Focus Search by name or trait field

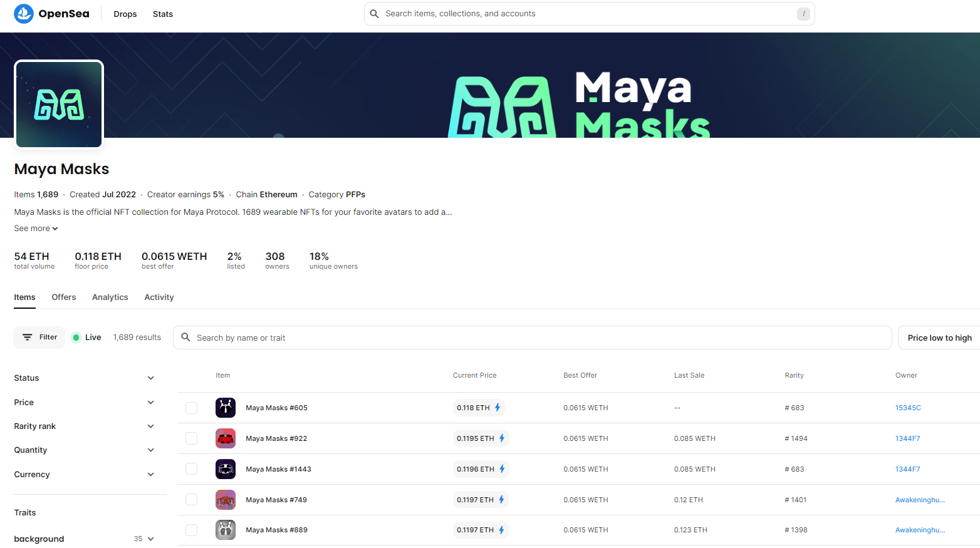coord(532,338)
